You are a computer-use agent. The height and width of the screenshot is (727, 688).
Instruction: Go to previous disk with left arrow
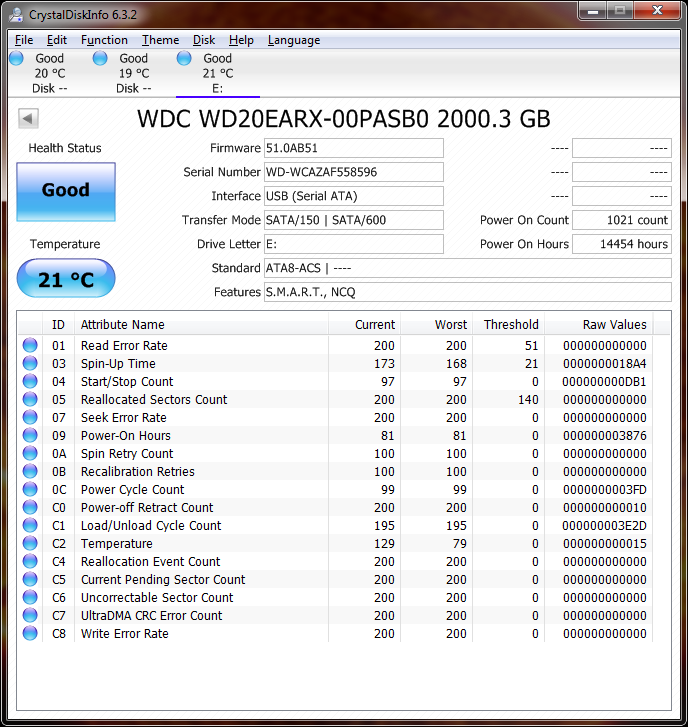tap(28, 118)
